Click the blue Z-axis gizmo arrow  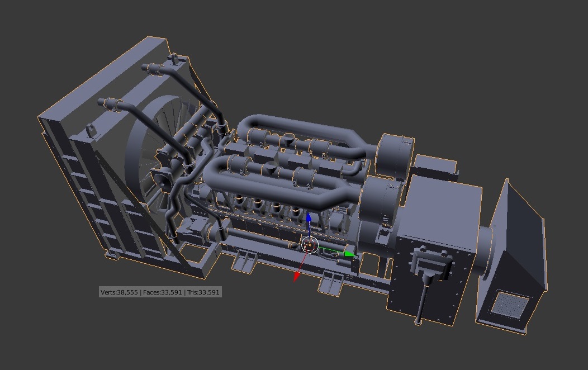click(308, 217)
